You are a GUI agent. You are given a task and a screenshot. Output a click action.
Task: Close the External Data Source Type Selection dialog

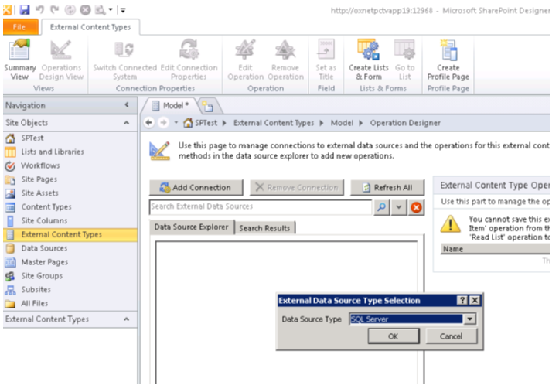pos(475,301)
